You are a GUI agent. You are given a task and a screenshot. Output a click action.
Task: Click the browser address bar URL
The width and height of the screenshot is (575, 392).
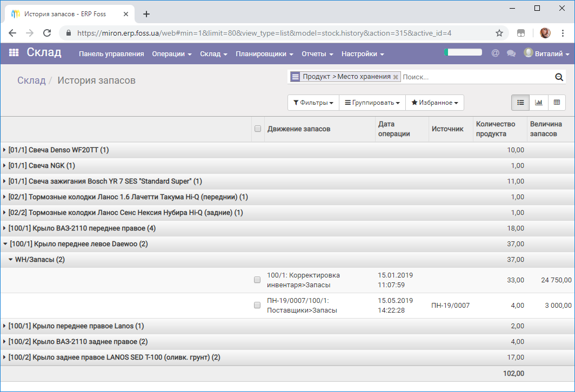click(264, 33)
